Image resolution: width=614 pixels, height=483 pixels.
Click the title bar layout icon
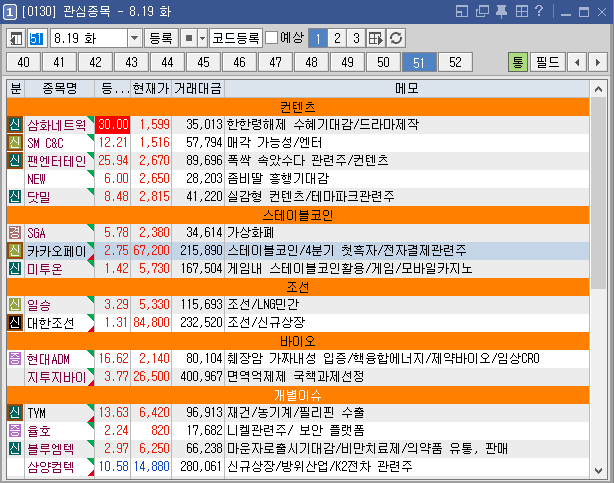click(x=462, y=11)
